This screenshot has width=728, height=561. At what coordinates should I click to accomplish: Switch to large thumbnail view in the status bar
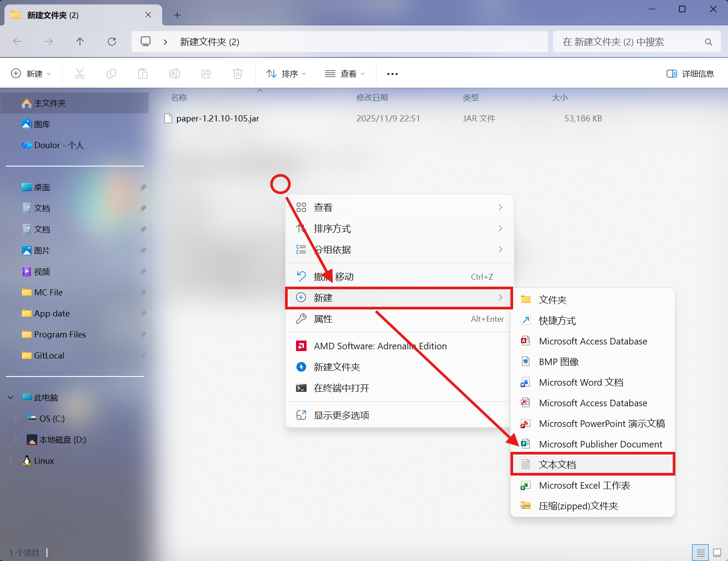(717, 552)
